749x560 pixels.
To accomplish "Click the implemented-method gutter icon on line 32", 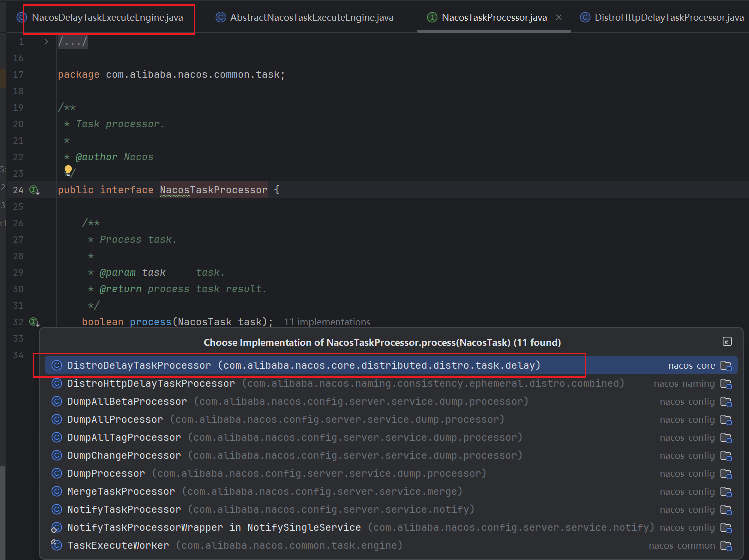I will pos(34,322).
